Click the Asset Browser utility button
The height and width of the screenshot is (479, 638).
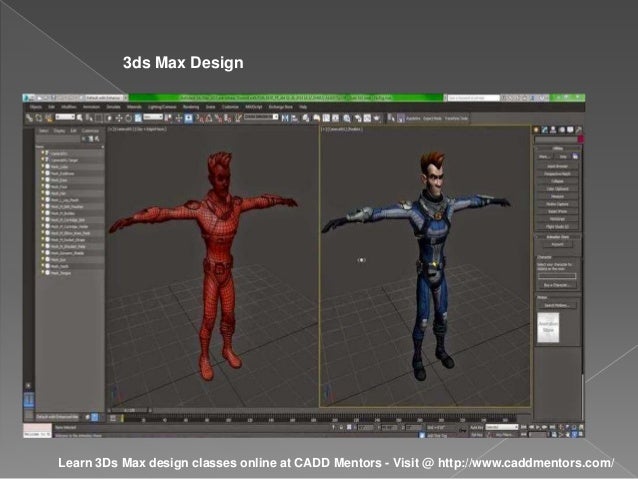pos(557,166)
